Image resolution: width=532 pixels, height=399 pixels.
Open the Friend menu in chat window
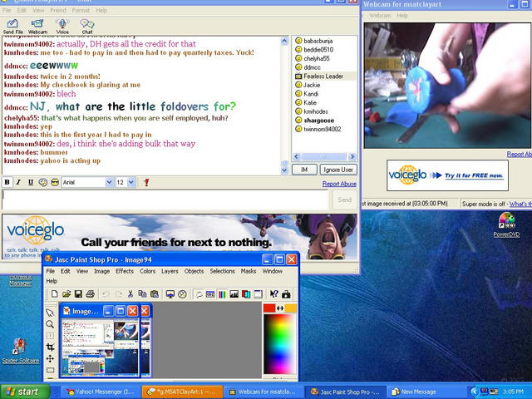[x=58, y=10]
